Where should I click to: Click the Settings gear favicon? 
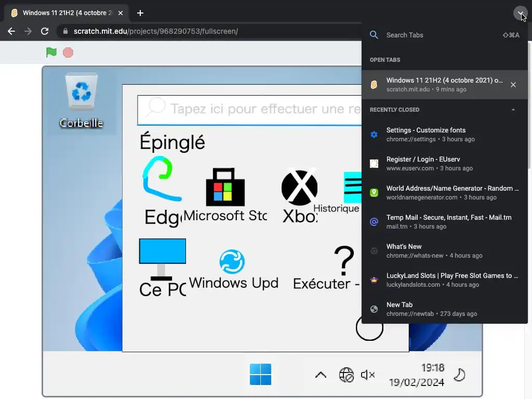(374, 135)
